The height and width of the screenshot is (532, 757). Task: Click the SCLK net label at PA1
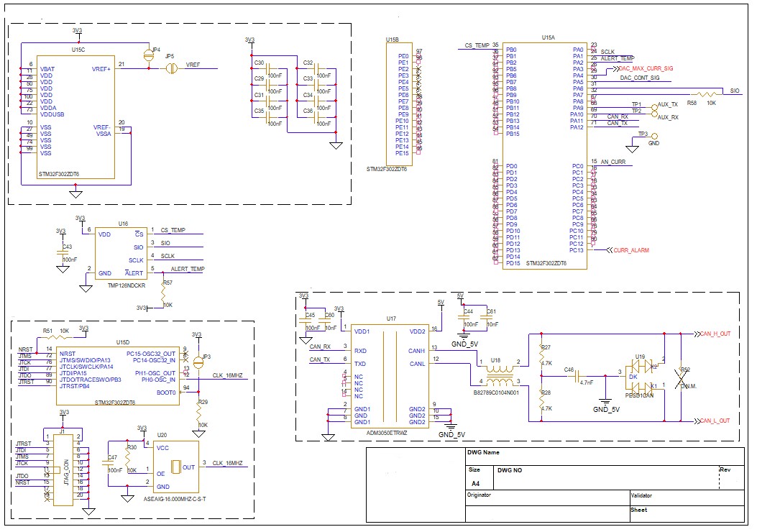click(607, 52)
